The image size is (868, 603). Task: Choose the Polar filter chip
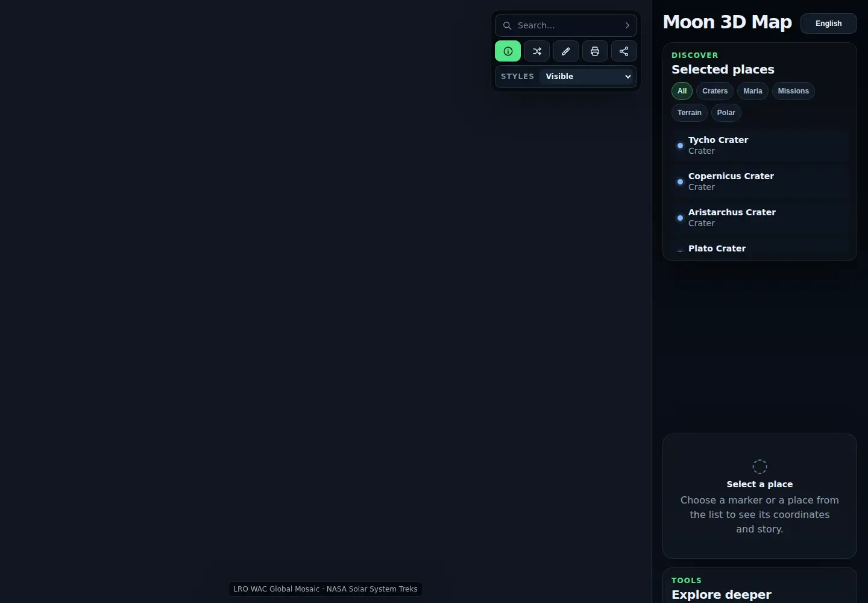coord(726,113)
